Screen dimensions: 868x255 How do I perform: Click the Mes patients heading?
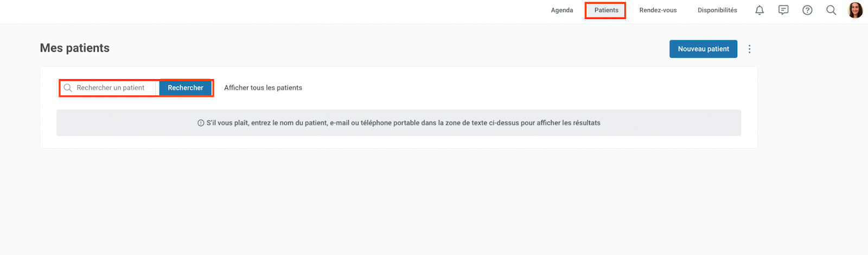coord(75,48)
